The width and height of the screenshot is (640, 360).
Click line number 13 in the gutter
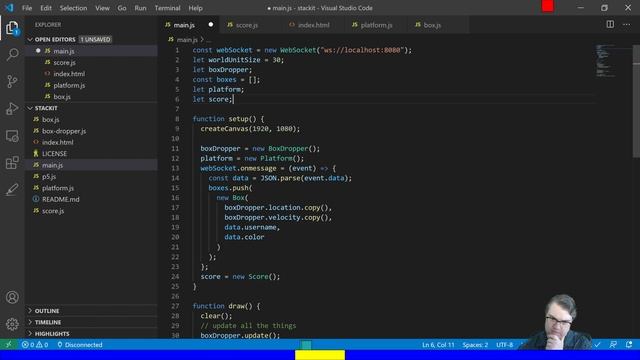click(x=175, y=168)
